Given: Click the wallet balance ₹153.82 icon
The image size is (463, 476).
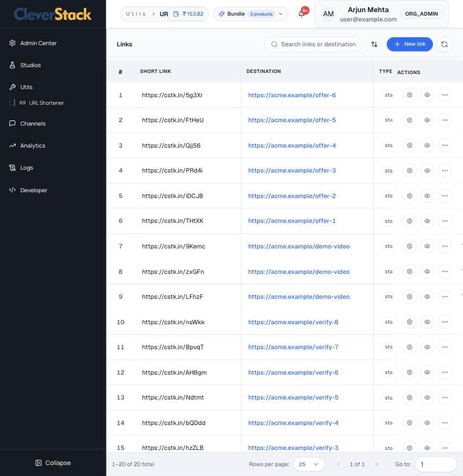Looking at the screenshot, I should [x=176, y=14].
